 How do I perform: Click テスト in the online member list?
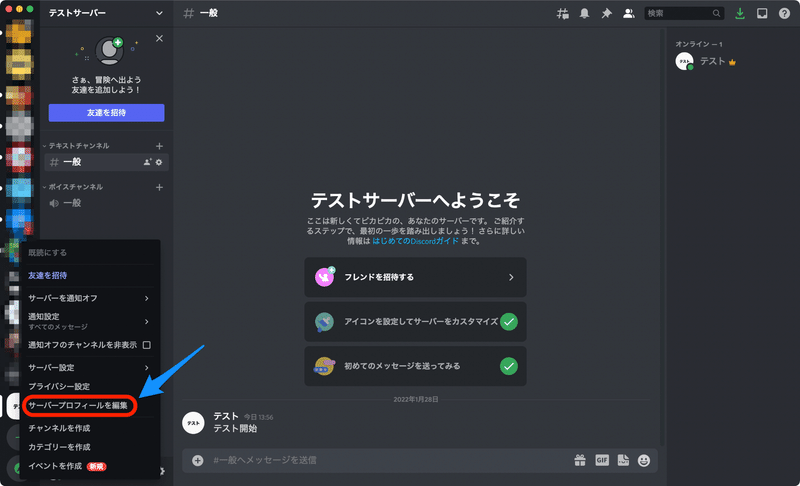tap(712, 61)
